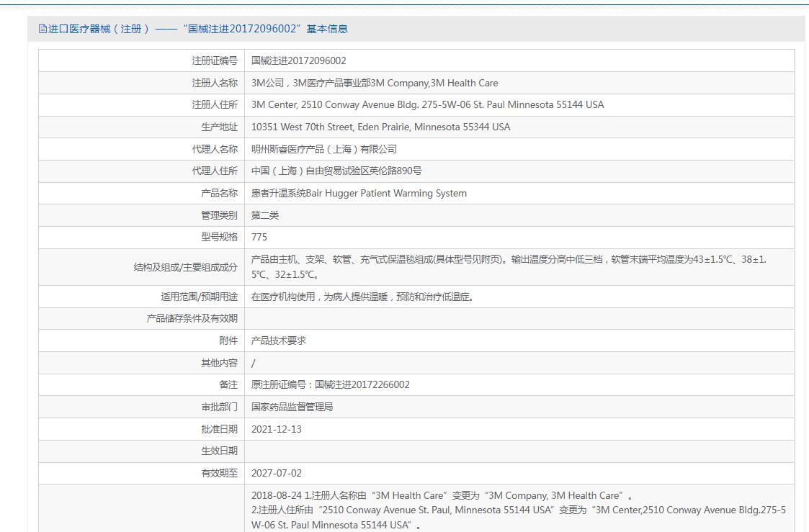Click the product structure description text
This screenshot has height=532, width=809.
508,260
